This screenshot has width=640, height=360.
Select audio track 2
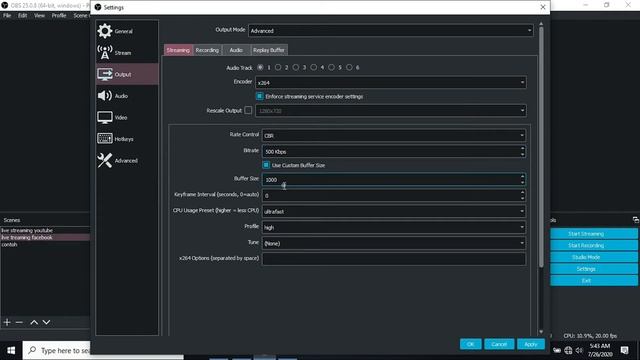tap(278, 67)
